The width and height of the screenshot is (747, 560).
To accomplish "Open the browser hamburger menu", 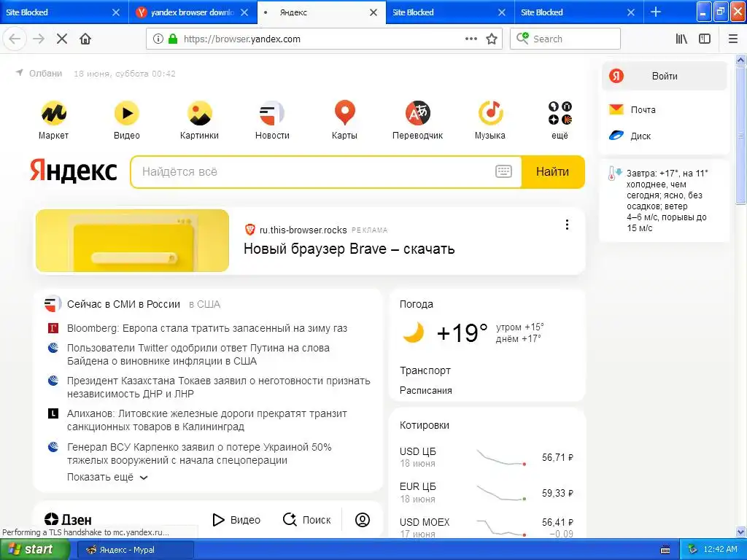I will click(733, 39).
